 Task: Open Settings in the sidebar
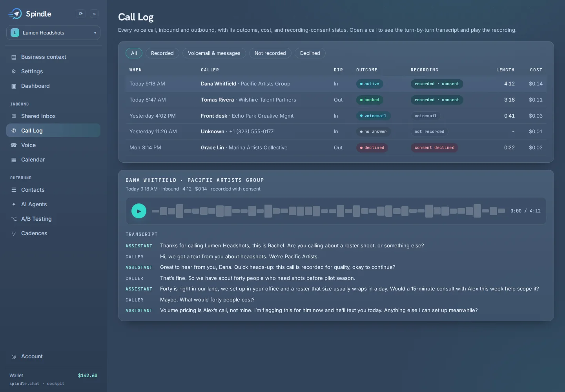[x=53, y=71]
